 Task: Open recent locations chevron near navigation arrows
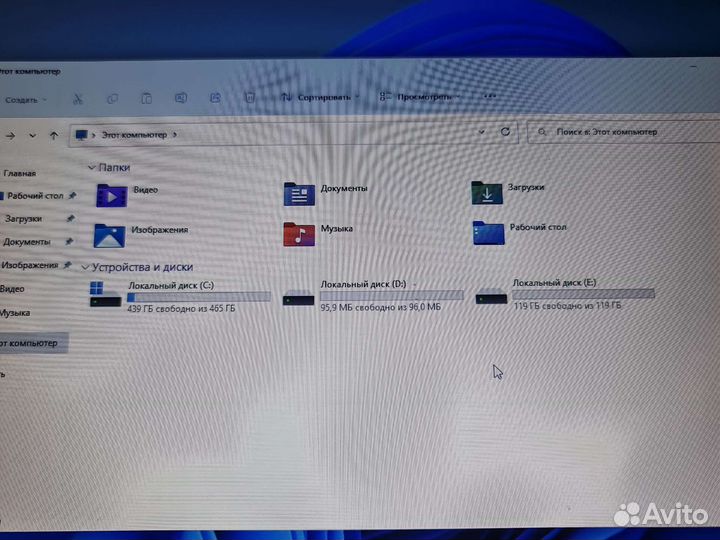32,136
